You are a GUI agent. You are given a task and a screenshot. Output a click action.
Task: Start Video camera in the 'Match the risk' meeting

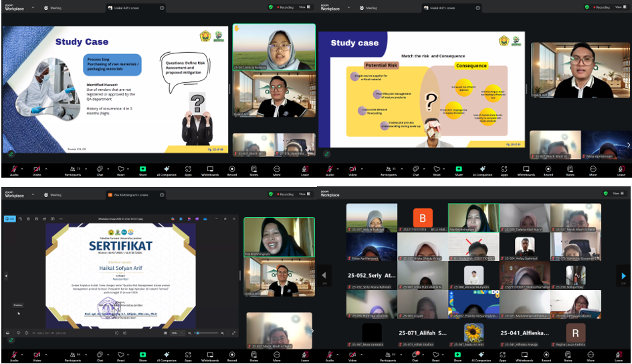tap(352, 168)
